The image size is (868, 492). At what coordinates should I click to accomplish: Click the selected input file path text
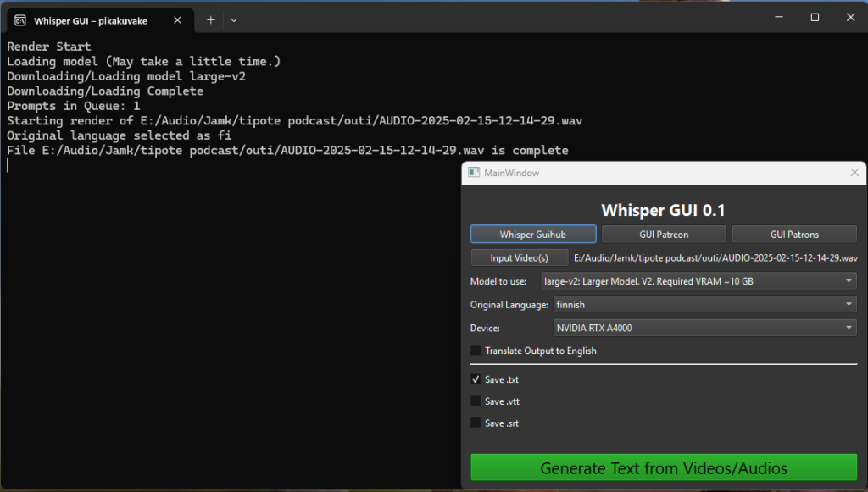(715, 257)
